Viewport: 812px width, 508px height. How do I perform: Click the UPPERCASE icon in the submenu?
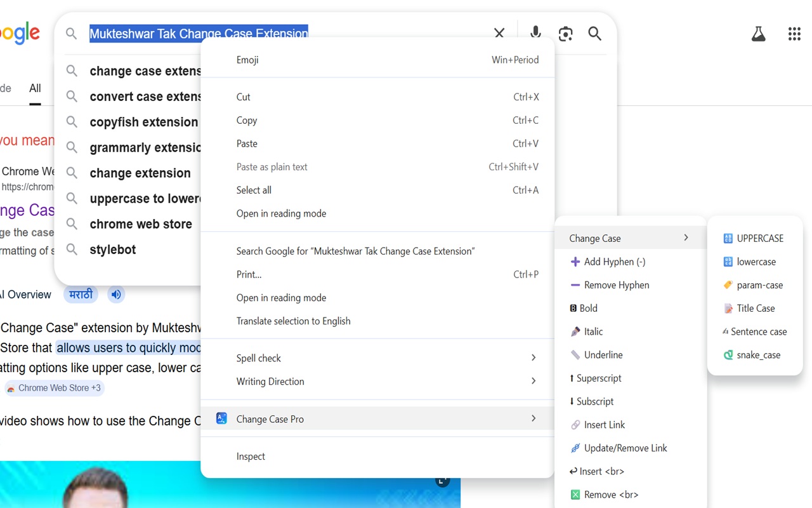(x=728, y=238)
